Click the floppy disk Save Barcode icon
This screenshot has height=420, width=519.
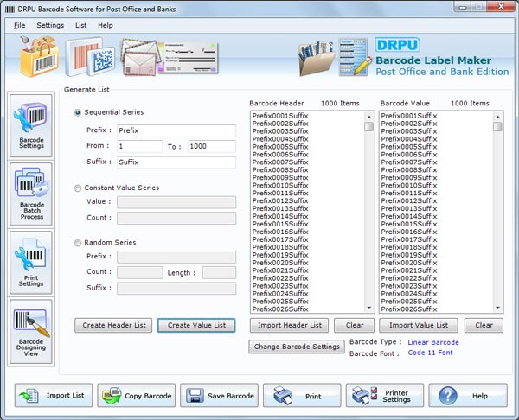click(195, 396)
